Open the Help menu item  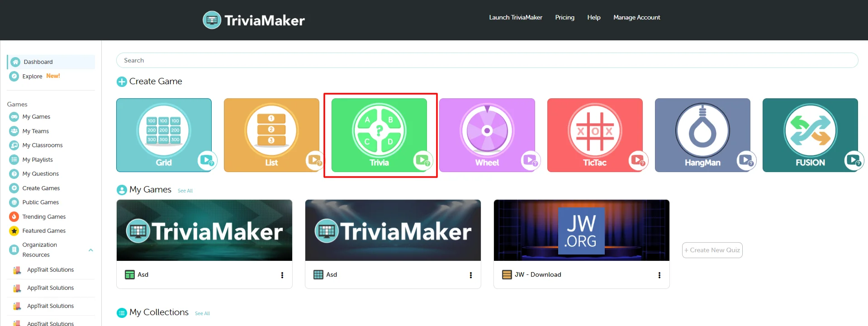(x=593, y=17)
